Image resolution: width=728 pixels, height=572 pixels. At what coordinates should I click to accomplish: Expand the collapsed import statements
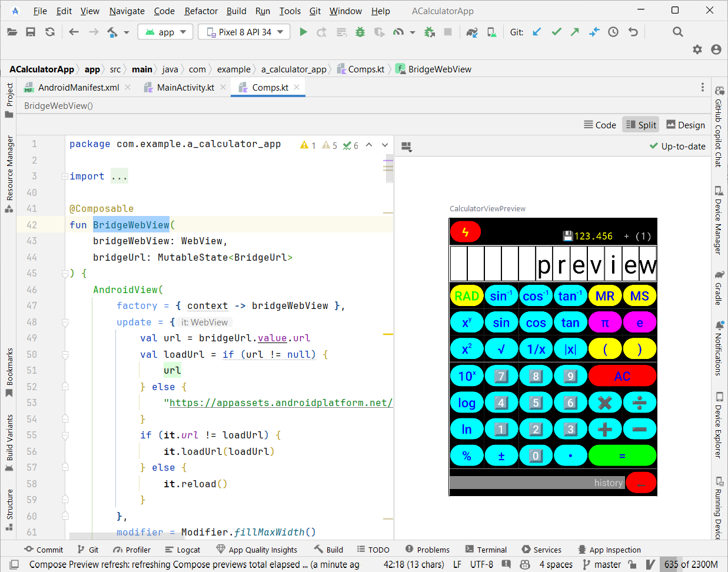(x=119, y=176)
